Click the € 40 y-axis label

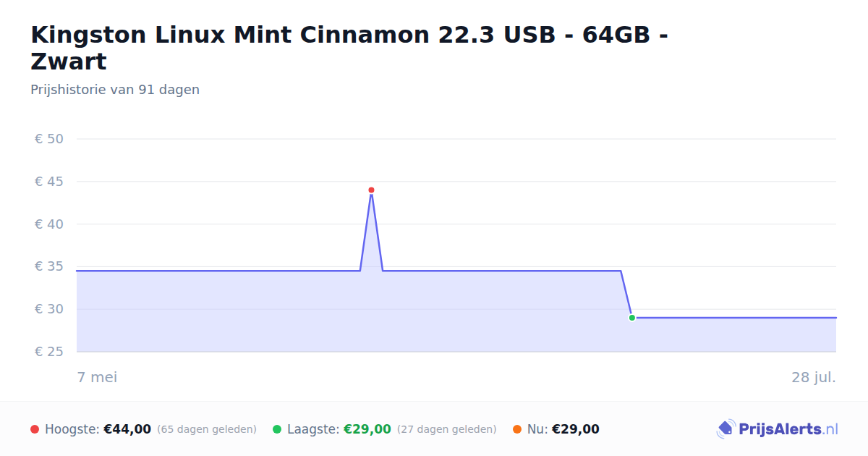(x=49, y=224)
